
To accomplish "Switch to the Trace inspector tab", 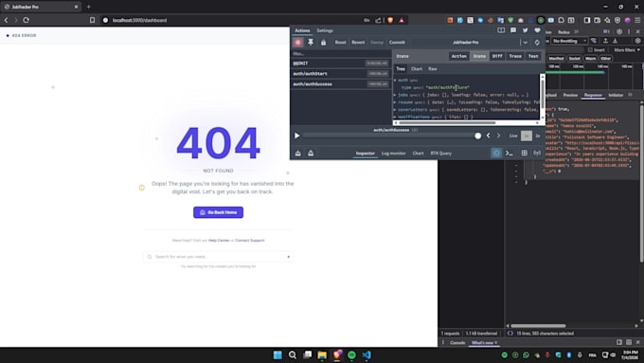I will (515, 56).
